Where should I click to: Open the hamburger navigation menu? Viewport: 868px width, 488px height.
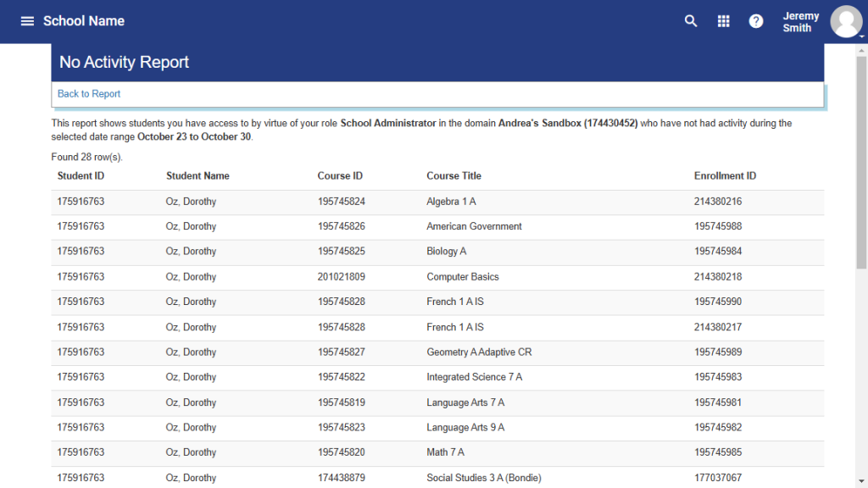27,21
